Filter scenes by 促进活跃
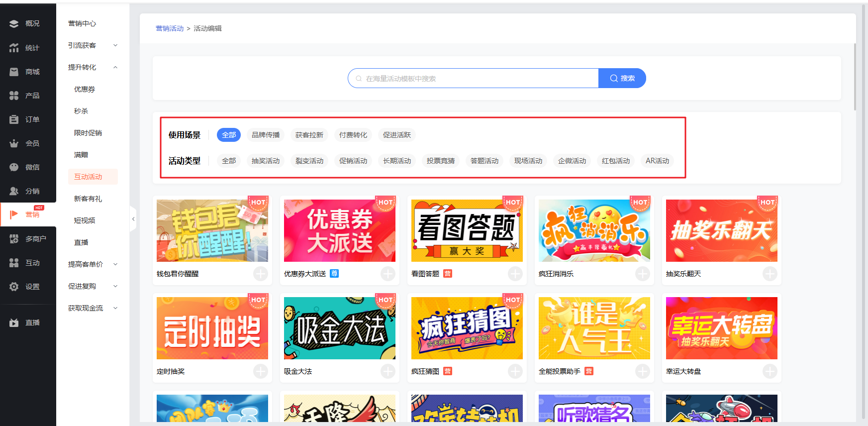This screenshot has height=426, width=868. coord(397,135)
